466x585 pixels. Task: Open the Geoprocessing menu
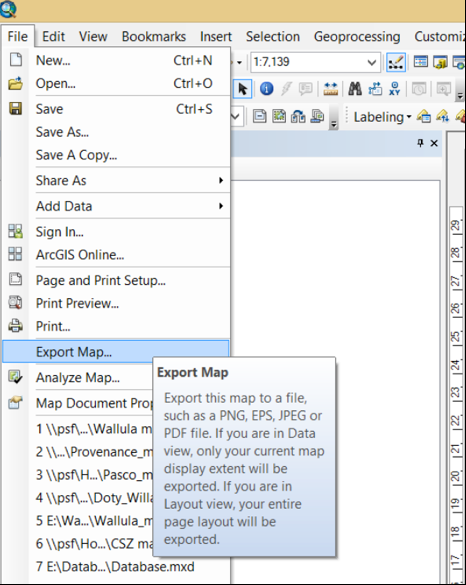(x=357, y=37)
